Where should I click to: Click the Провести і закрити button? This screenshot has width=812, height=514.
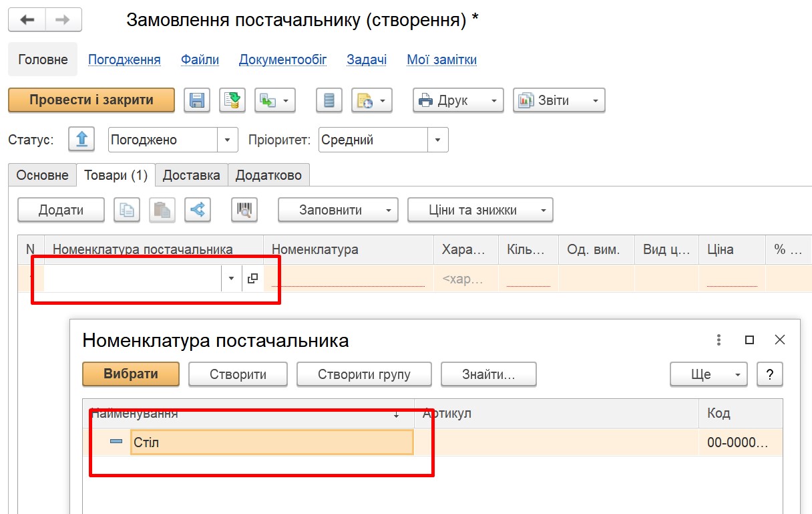(x=91, y=100)
